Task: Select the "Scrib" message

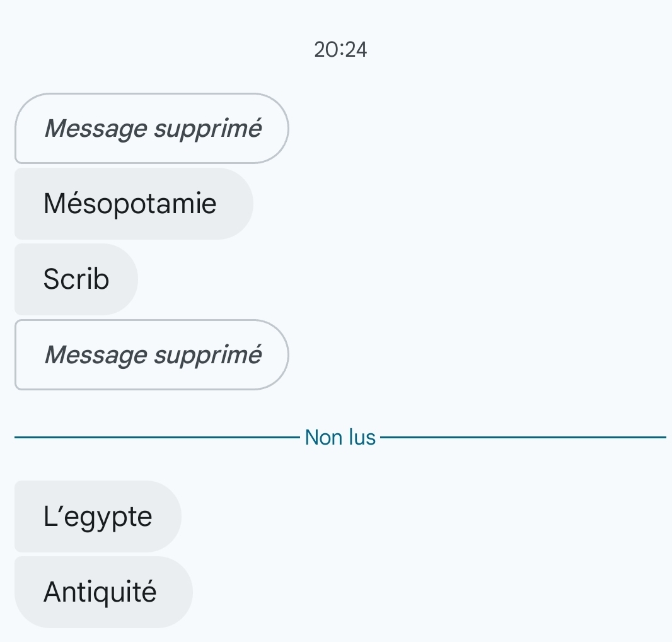Action: point(76,279)
